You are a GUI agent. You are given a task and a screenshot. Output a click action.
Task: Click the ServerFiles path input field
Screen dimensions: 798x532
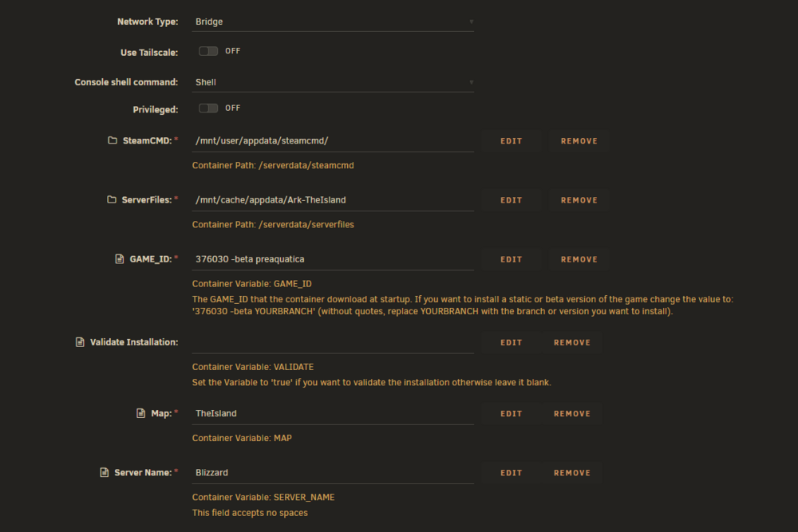(333, 200)
